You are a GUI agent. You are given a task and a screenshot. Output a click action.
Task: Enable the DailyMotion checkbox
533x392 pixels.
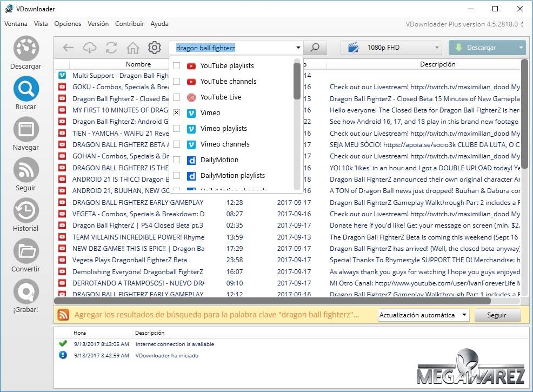pos(176,160)
